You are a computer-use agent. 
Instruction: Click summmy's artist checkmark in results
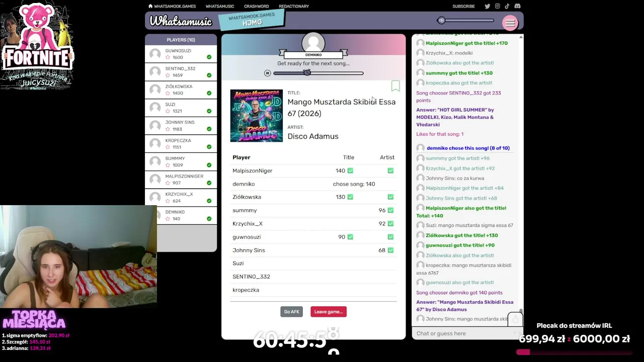(x=390, y=211)
